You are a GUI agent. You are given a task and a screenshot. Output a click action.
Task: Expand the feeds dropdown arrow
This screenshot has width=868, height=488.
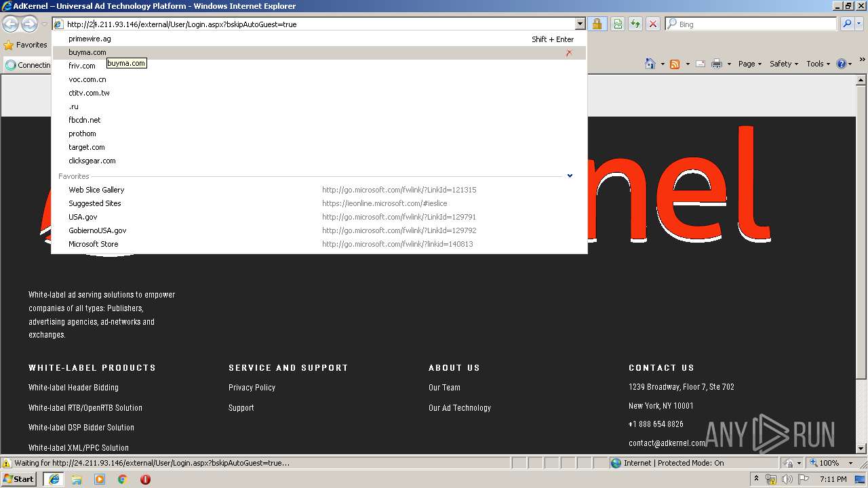[688, 64]
